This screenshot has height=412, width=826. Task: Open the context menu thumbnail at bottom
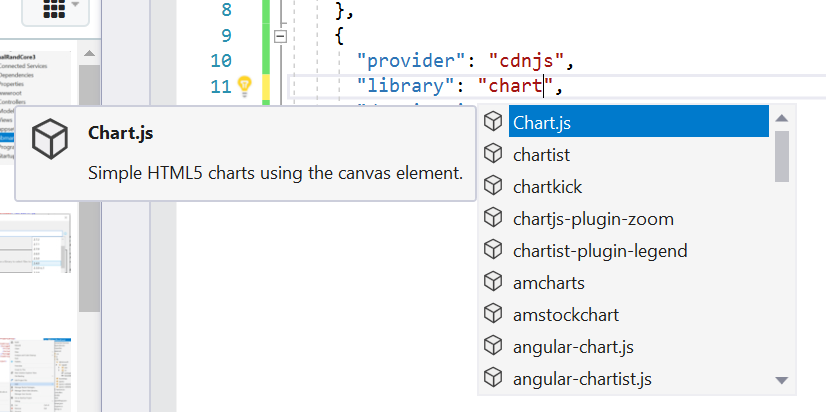pos(35,375)
